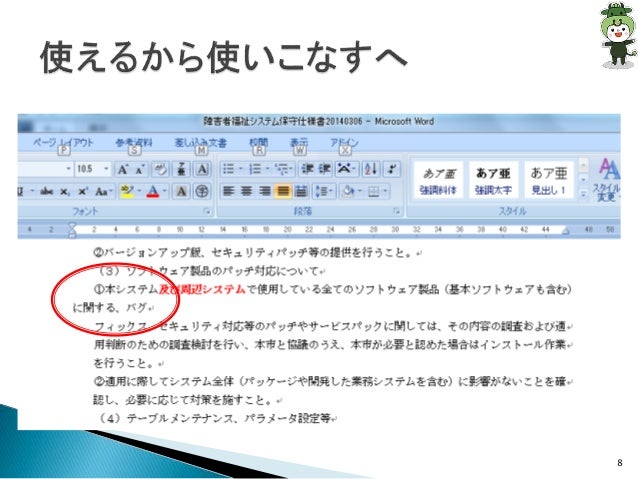Click the phonetic guide (ruby) icon
Screen dimensions: 638x479
182,169
